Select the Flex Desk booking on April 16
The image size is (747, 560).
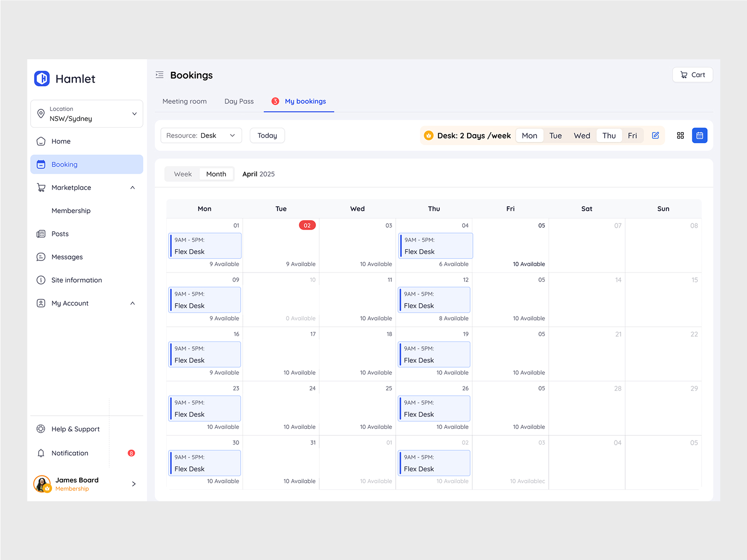pyautogui.click(x=205, y=354)
